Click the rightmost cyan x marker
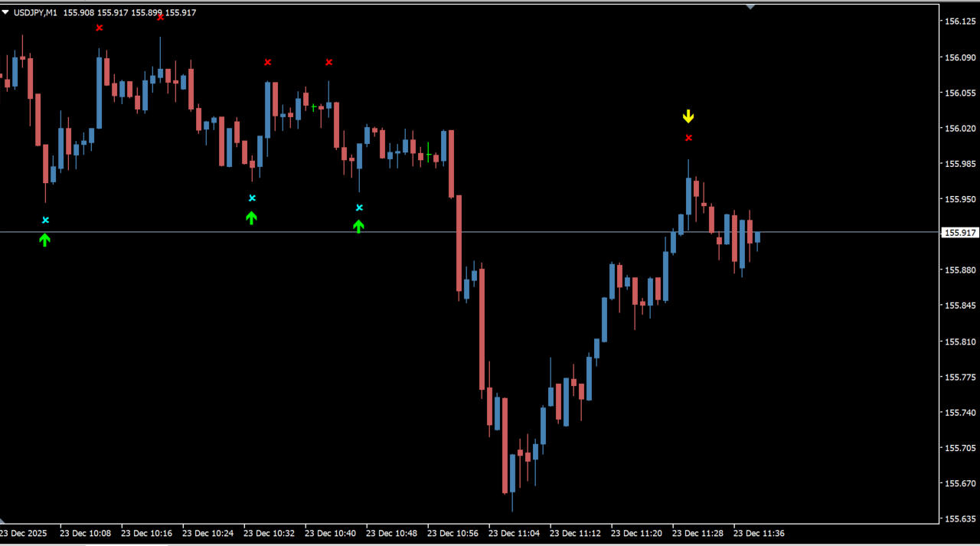 click(x=359, y=208)
